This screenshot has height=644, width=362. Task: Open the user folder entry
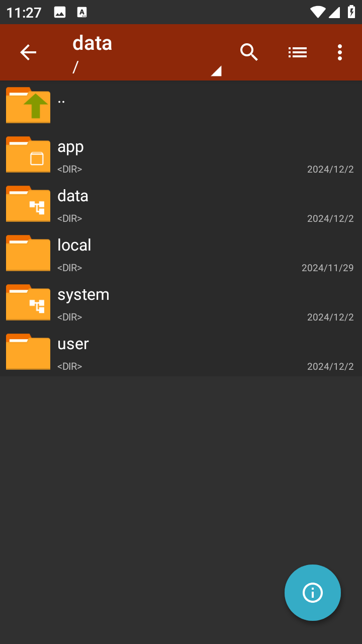pos(181,352)
